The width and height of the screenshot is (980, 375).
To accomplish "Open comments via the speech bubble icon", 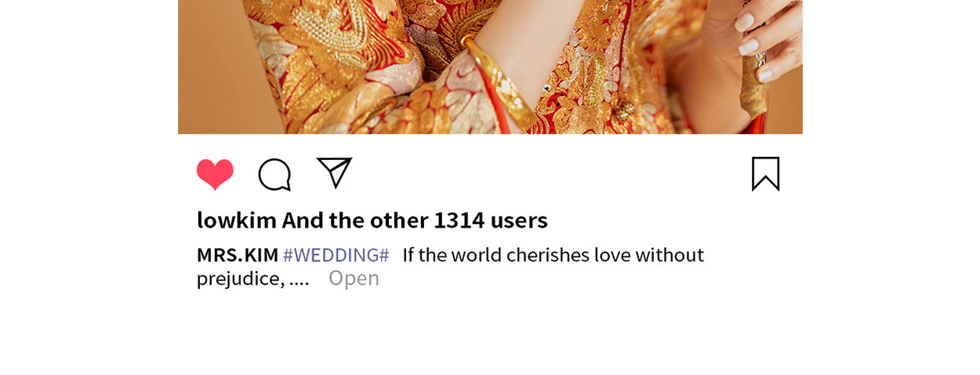I will 274,174.
